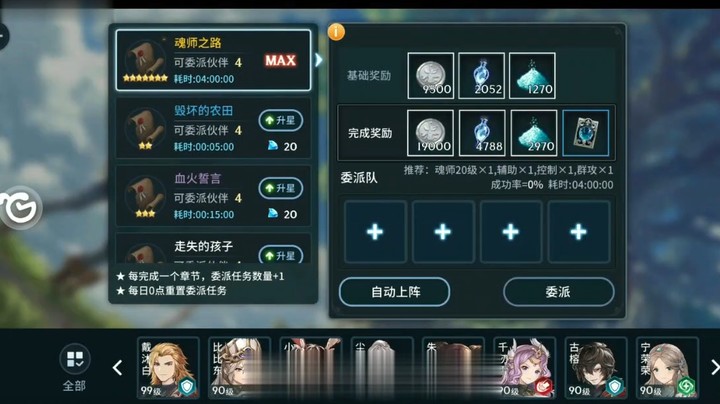
Task: Select 古榕 partner portrait
Action: pyautogui.click(x=596, y=368)
